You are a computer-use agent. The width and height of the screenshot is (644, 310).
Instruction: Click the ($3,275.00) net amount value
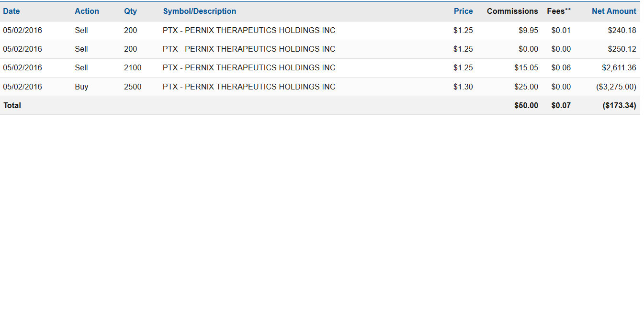(x=616, y=87)
